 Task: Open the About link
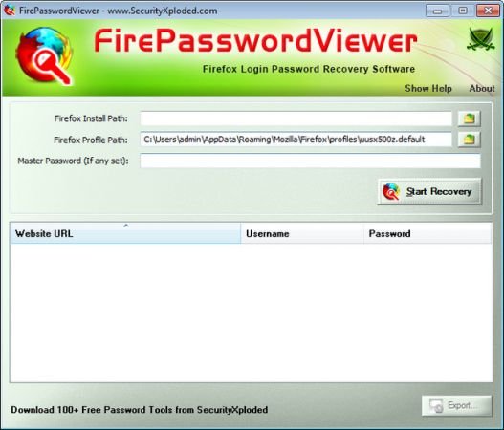(481, 88)
